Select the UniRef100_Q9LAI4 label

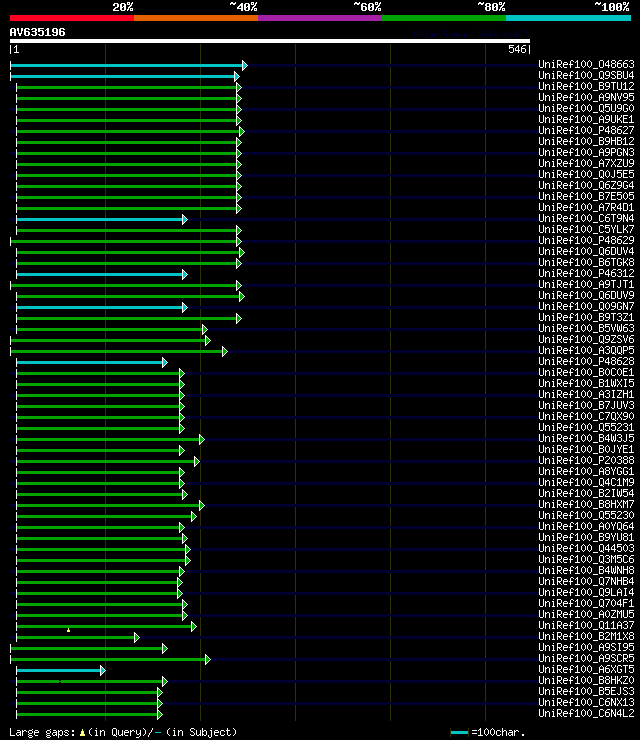(586, 592)
